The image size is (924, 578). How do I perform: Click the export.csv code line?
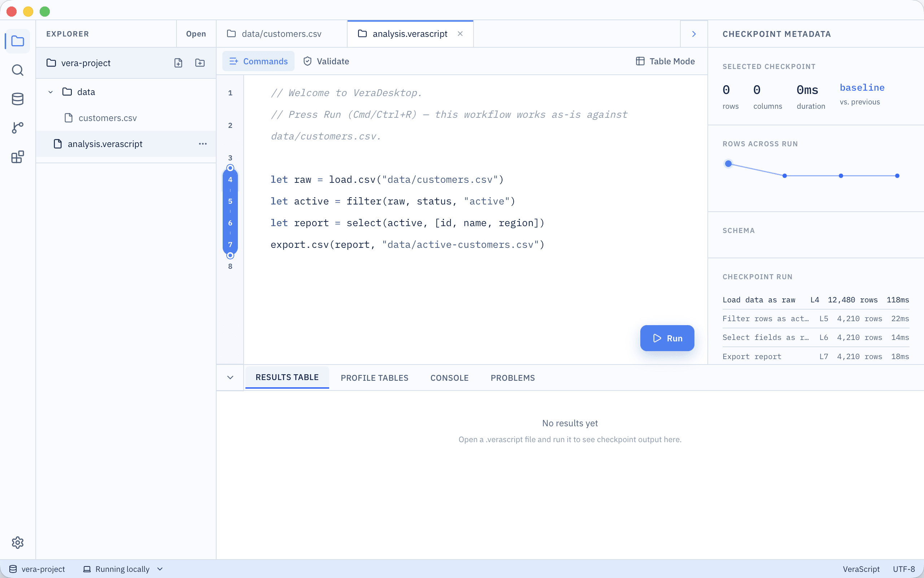pos(407,244)
